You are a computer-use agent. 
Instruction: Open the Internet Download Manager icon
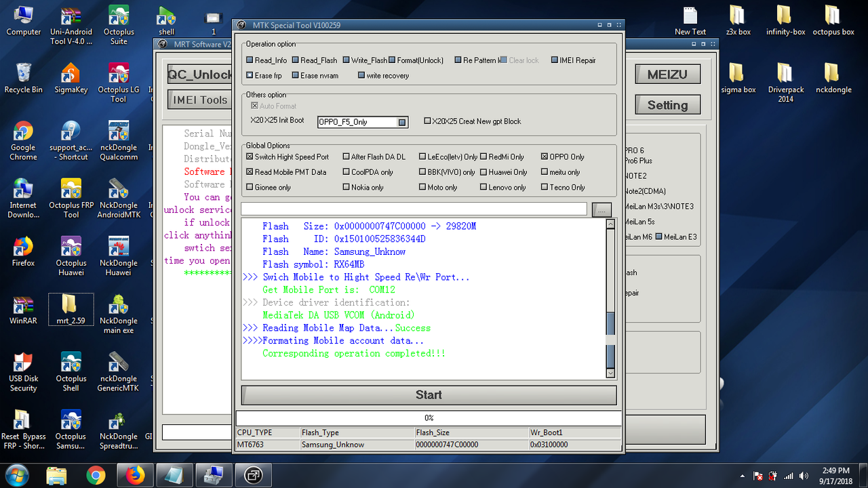click(23, 199)
